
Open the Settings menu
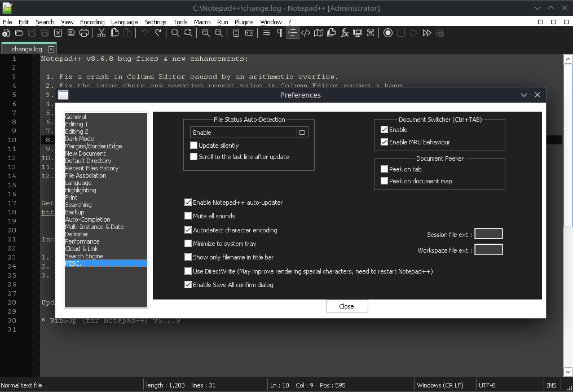155,22
